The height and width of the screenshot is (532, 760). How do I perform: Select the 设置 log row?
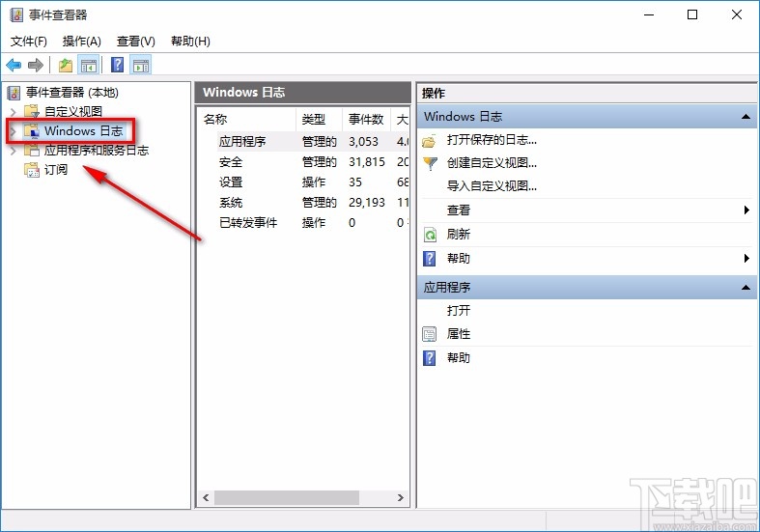tap(304, 182)
